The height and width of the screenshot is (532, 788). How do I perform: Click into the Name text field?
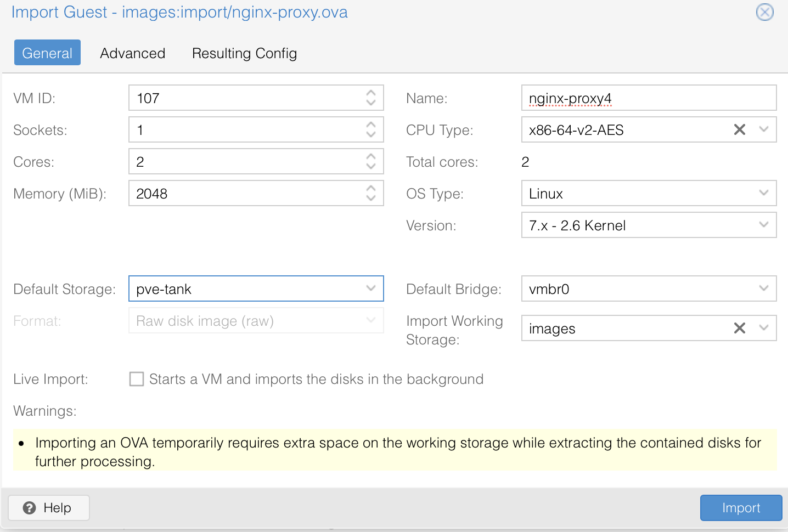pos(649,98)
